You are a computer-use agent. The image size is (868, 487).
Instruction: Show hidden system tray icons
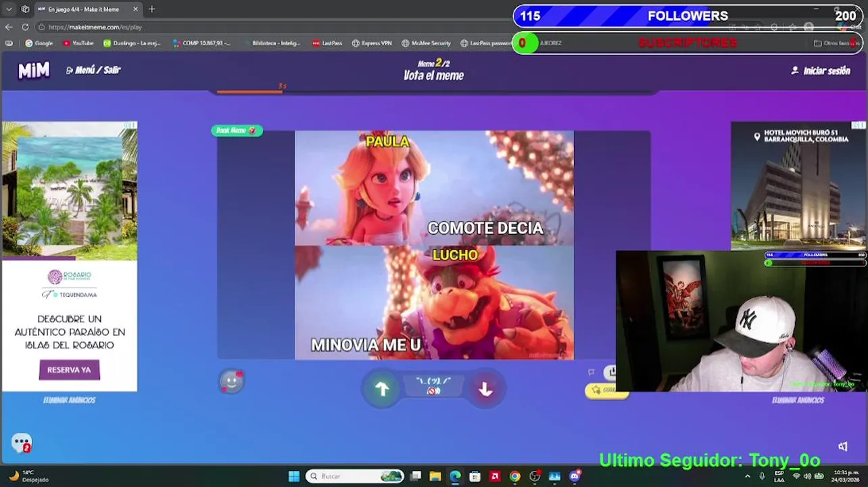(x=747, y=476)
